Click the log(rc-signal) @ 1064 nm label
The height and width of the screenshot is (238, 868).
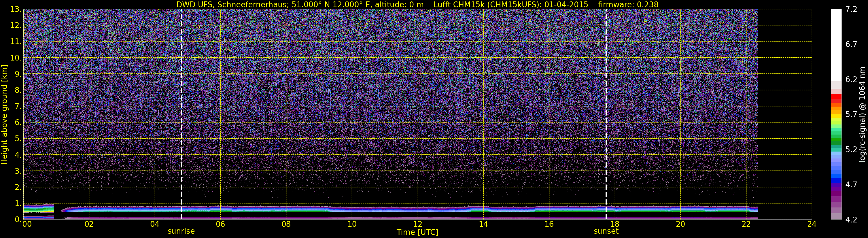click(x=862, y=114)
